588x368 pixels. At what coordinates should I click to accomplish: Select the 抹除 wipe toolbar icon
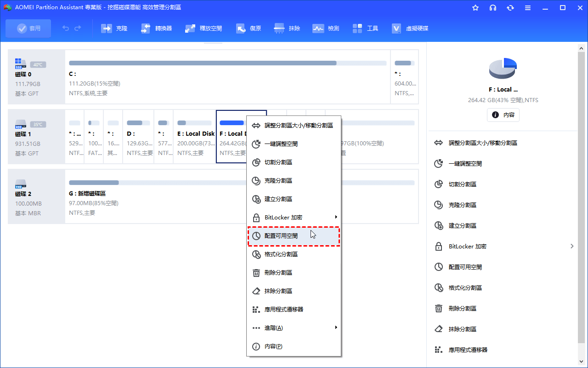[279, 29]
